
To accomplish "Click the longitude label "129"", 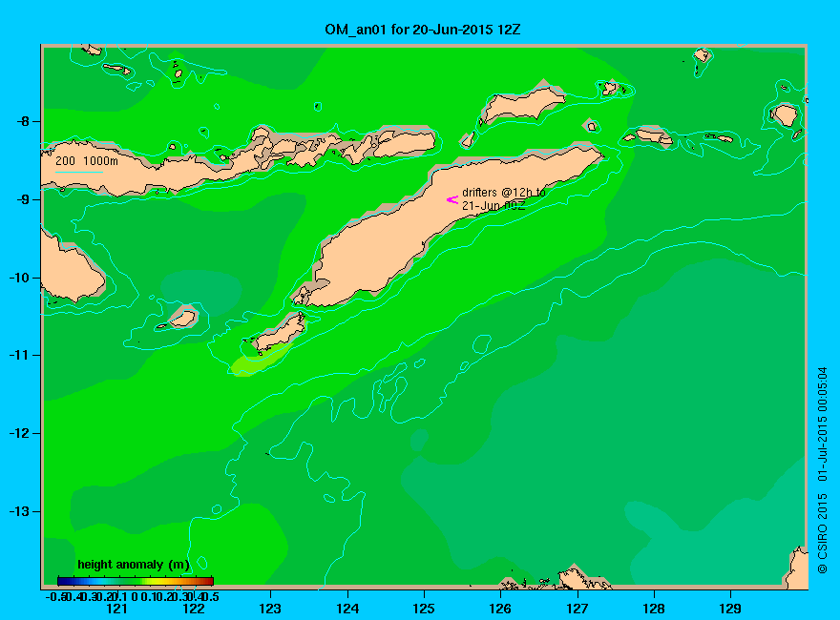I will 730,609.
